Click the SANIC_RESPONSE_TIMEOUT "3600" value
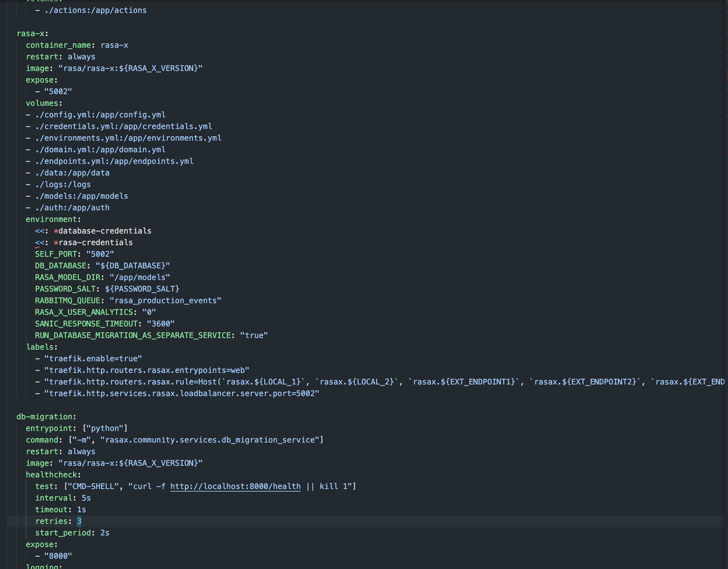 tap(161, 324)
